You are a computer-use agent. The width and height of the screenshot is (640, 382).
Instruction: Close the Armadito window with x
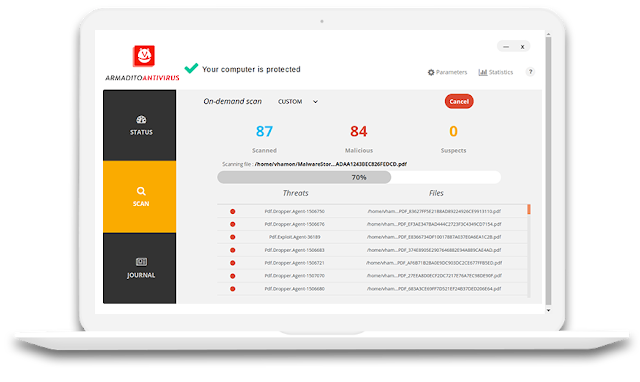click(x=522, y=47)
